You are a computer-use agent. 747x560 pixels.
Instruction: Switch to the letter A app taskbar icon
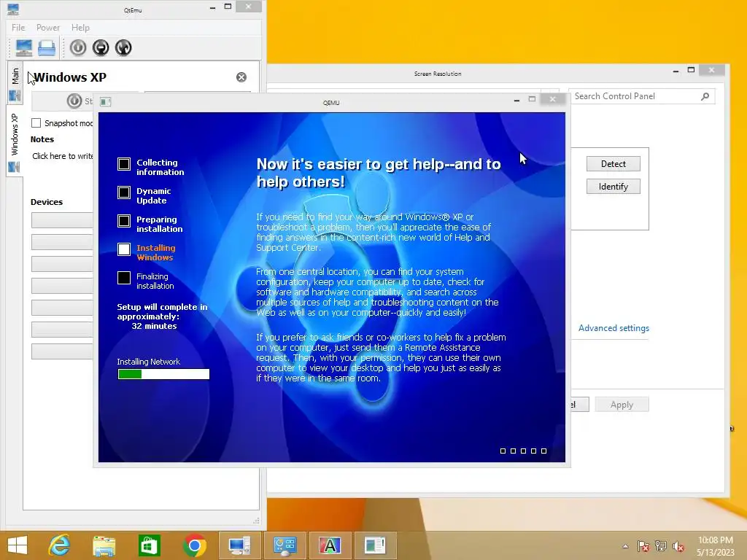330,545
